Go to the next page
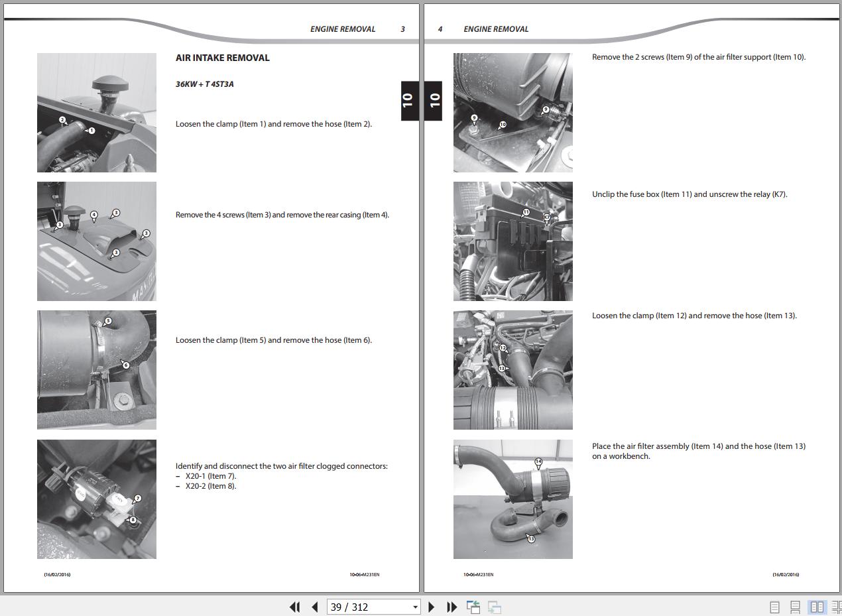Screen dimensions: 842x616 click(432, 607)
